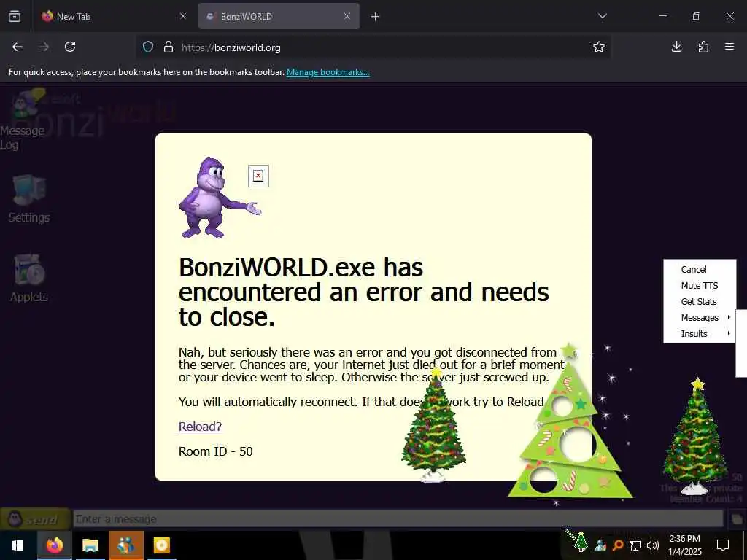Bookmark this page with the star
Screen dimensions: 747x560
click(x=599, y=47)
